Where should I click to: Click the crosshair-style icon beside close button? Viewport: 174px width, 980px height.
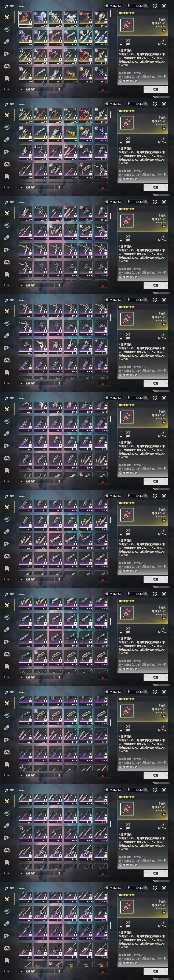pos(155,6)
